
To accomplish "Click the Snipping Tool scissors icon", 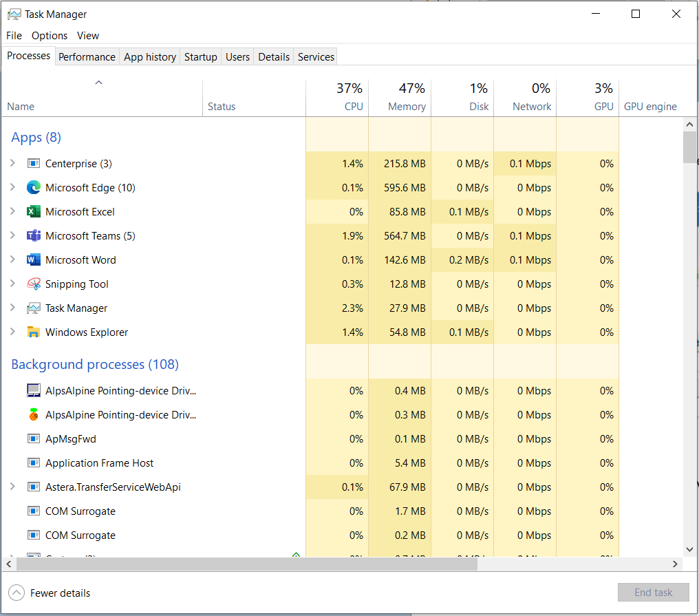I will pos(33,284).
